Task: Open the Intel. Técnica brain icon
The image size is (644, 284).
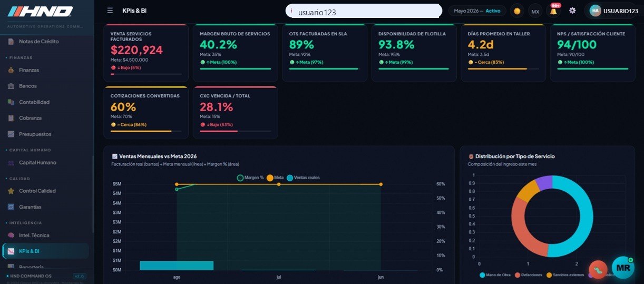Action: pyautogui.click(x=11, y=235)
